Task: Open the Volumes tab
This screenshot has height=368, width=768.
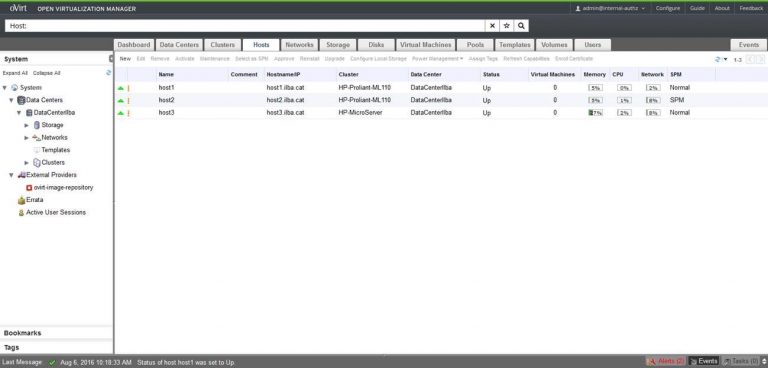Action: tap(554, 45)
